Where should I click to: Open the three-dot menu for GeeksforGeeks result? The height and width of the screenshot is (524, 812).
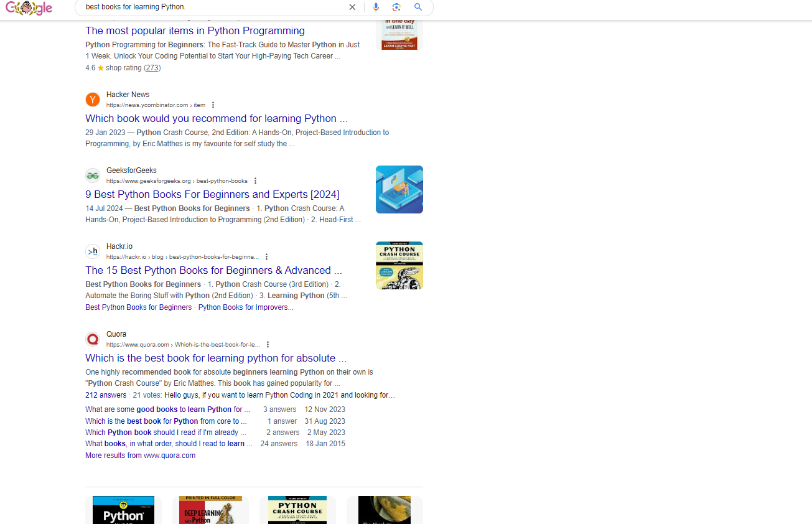tap(255, 181)
